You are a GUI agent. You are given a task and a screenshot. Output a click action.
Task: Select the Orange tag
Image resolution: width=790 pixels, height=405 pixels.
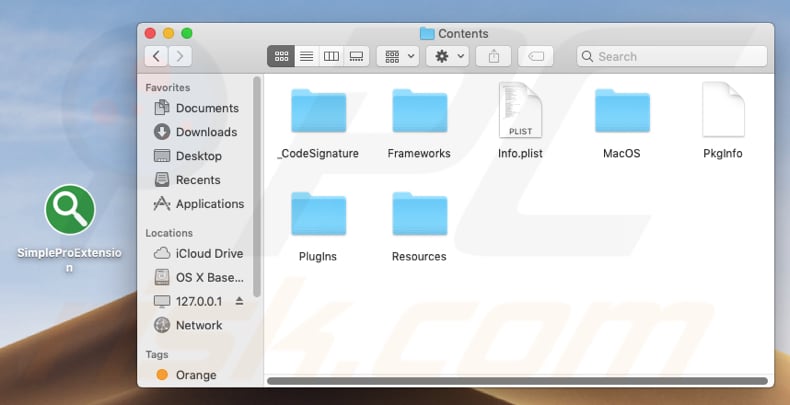click(x=195, y=375)
